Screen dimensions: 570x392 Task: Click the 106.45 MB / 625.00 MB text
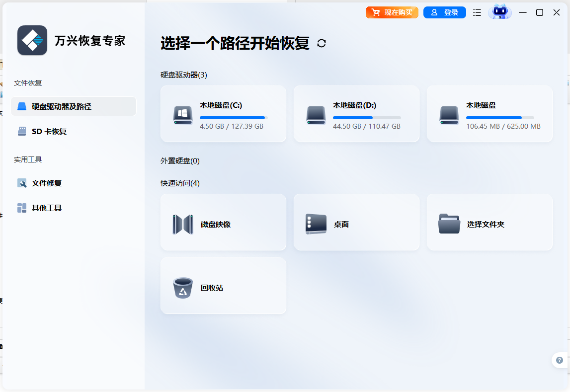(503, 126)
